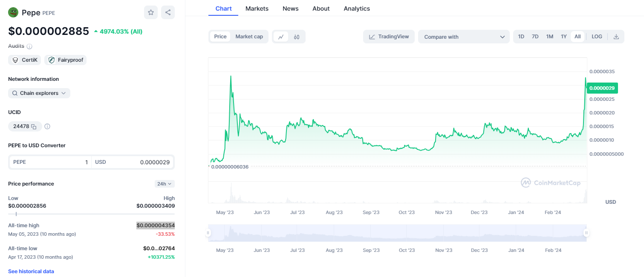Enable LOG scale on chart
This screenshot has height=277, width=644.
coord(597,37)
